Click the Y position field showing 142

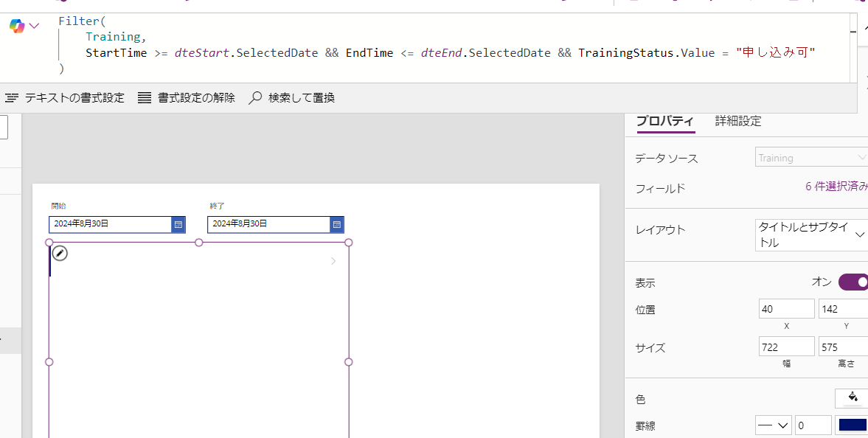coord(843,309)
